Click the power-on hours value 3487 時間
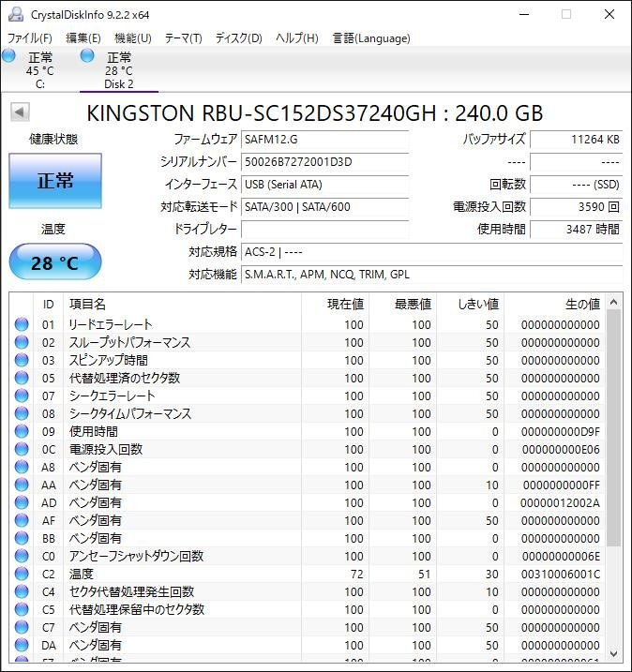This screenshot has width=632, height=672. [577, 230]
